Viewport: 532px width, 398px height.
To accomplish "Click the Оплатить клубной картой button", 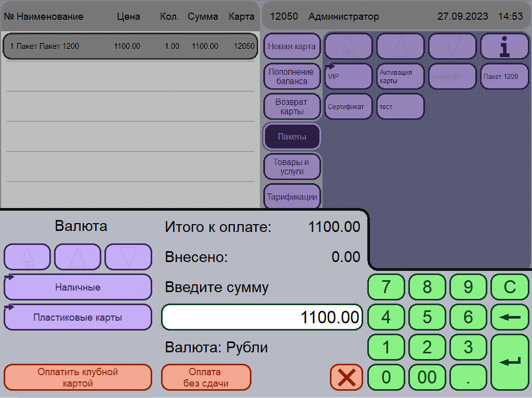I will tap(78, 377).
